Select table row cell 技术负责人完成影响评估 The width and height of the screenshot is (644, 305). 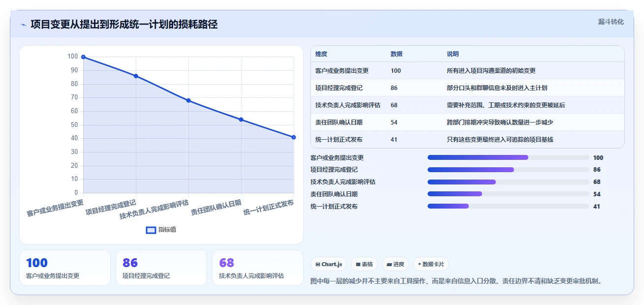tap(348, 105)
